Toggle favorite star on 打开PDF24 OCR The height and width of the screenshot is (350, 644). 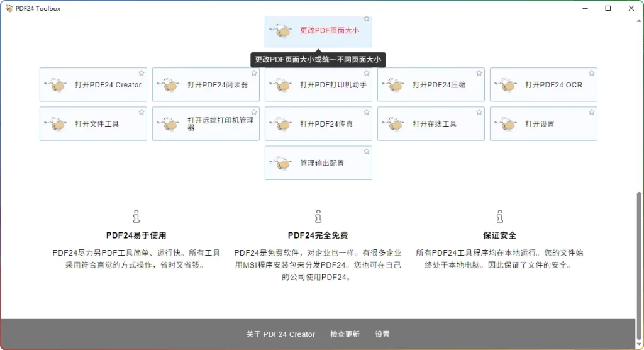(x=591, y=73)
